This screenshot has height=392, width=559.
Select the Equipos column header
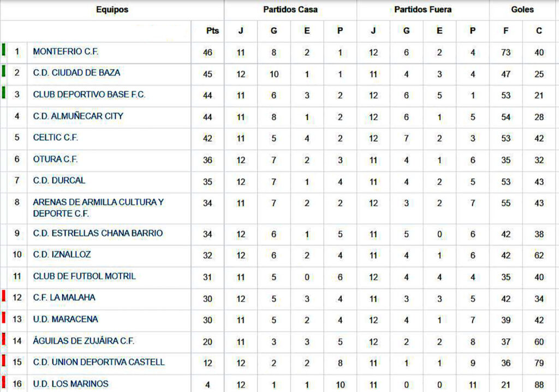(112, 10)
